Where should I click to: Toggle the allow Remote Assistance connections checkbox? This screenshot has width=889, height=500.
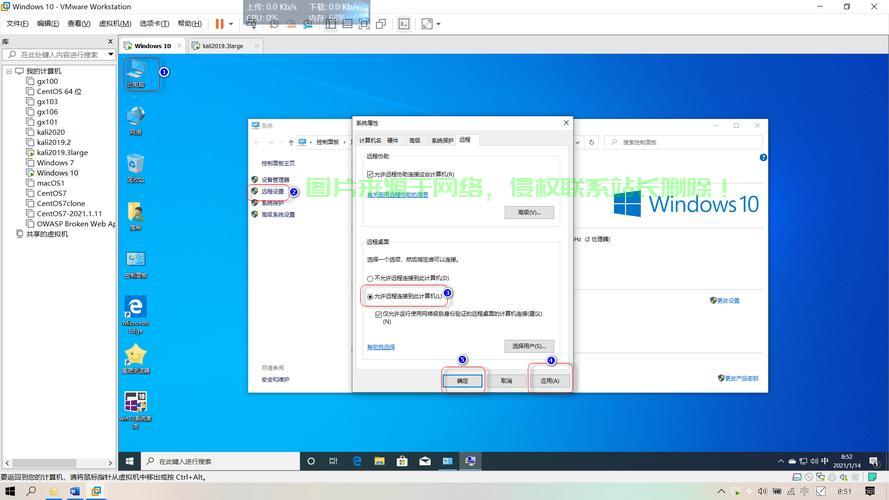(370, 174)
